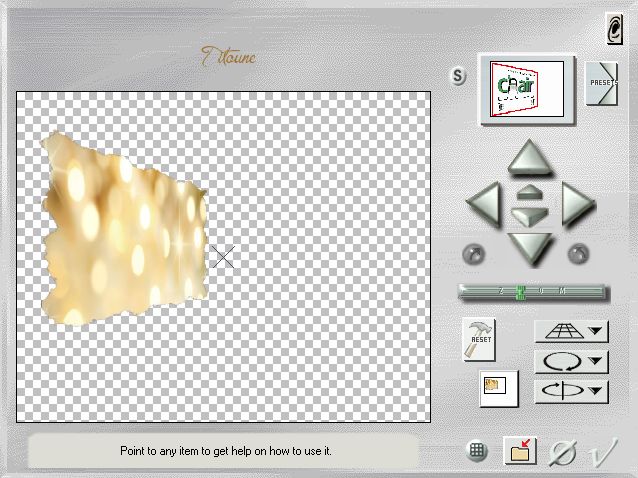
Task: Click the golden bokeh image in preview
Action: [x=124, y=230]
